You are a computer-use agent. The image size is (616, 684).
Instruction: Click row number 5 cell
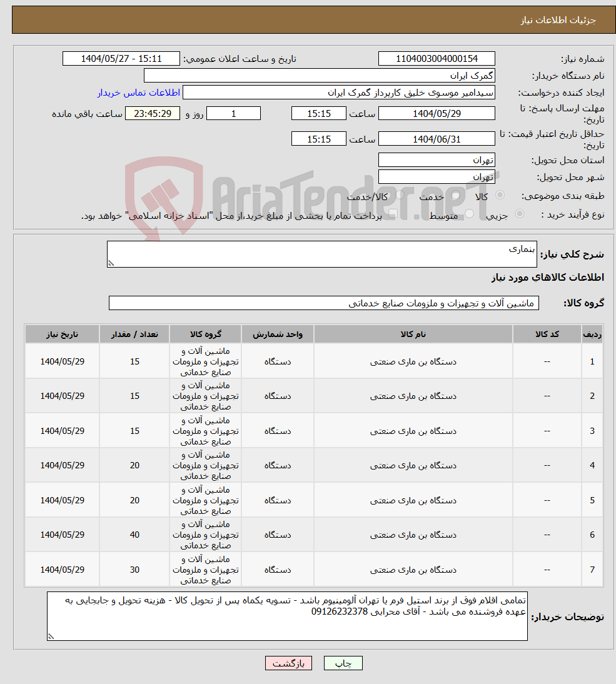tap(592, 500)
